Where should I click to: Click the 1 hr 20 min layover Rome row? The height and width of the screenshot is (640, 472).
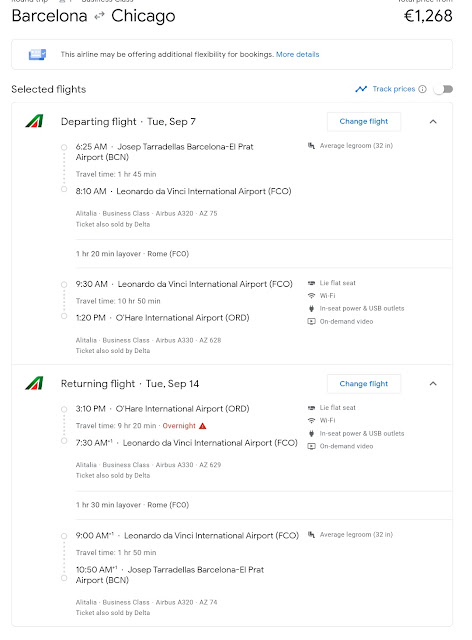coord(264,253)
